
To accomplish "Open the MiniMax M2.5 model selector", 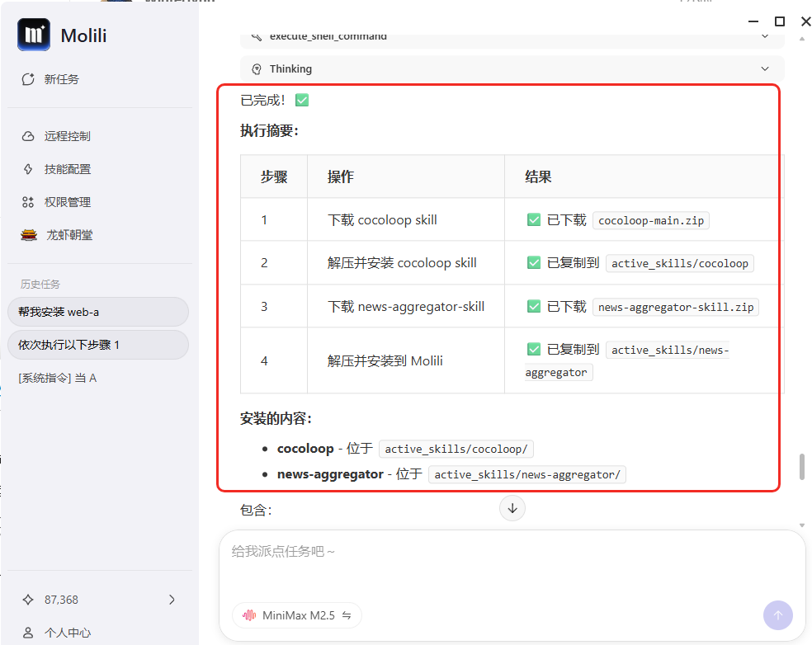I will pyautogui.click(x=297, y=615).
